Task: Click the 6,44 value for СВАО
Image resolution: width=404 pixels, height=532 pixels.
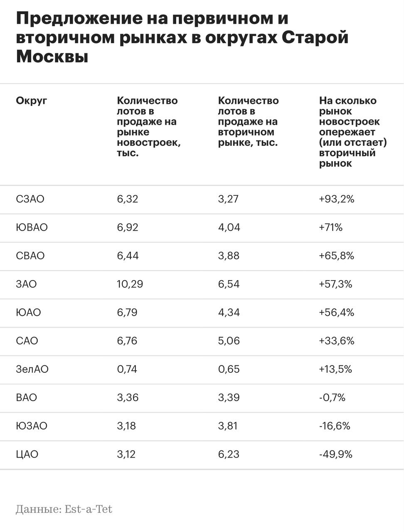Action: (x=127, y=256)
